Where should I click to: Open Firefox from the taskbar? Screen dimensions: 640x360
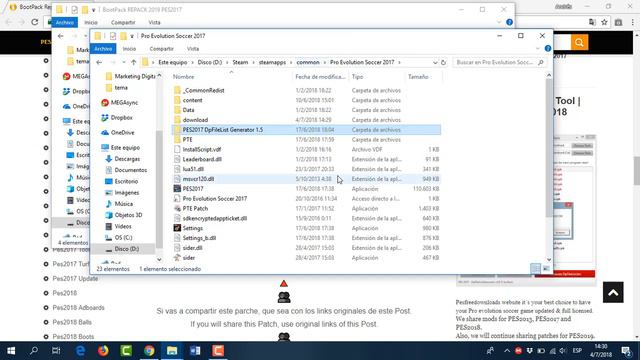[x=103, y=351]
